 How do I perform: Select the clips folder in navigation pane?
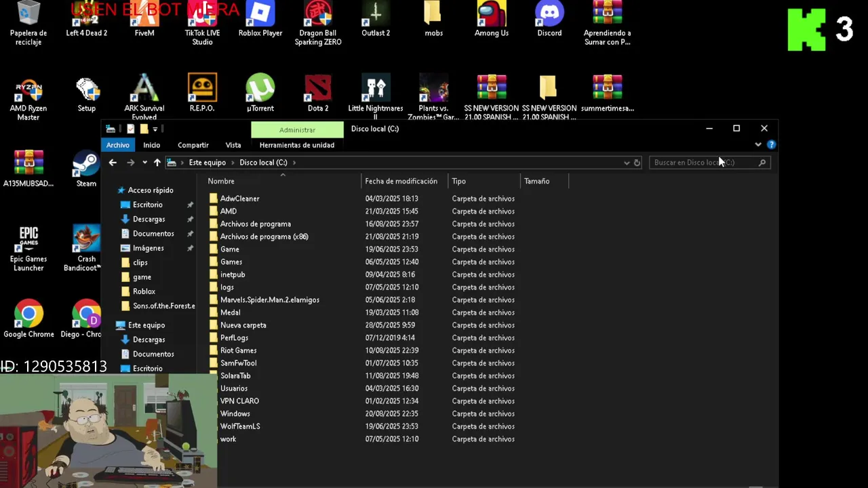click(140, 262)
